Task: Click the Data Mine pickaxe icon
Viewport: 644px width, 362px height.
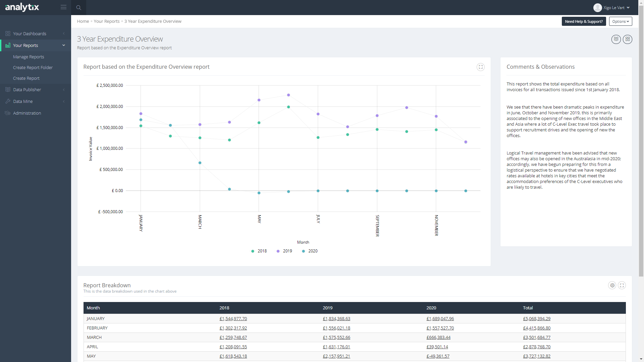Action: (8, 101)
